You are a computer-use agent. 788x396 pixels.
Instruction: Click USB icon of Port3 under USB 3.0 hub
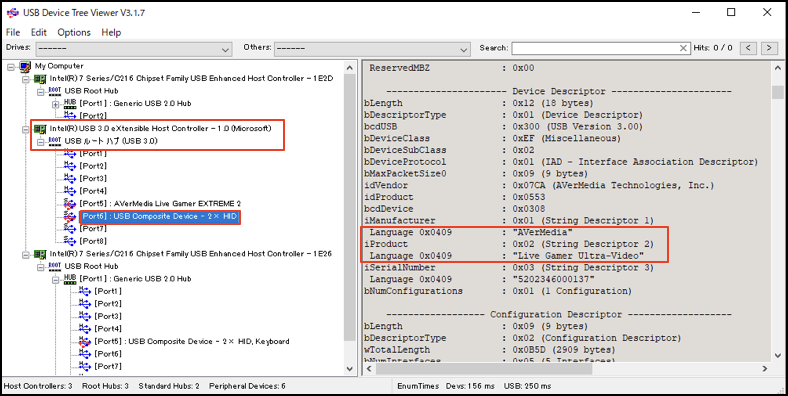(x=70, y=178)
